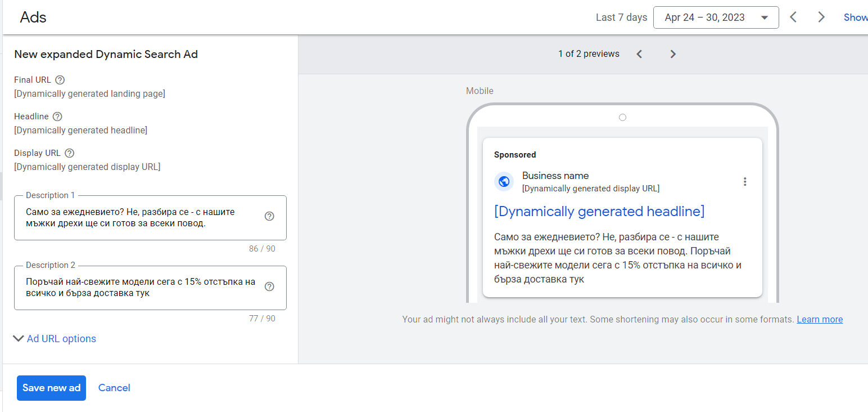Click the help icon inside Description 2 field

[269, 286]
